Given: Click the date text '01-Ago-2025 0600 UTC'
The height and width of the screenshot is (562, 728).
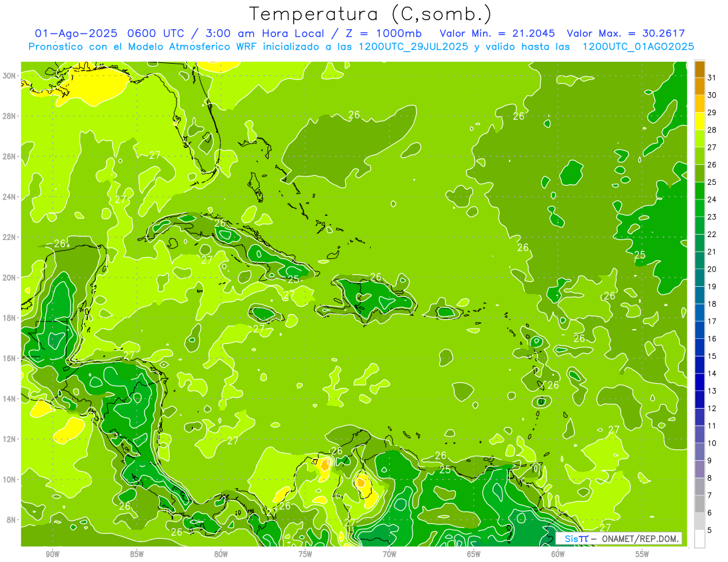Looking at the screenshot, I should point(111,34).
